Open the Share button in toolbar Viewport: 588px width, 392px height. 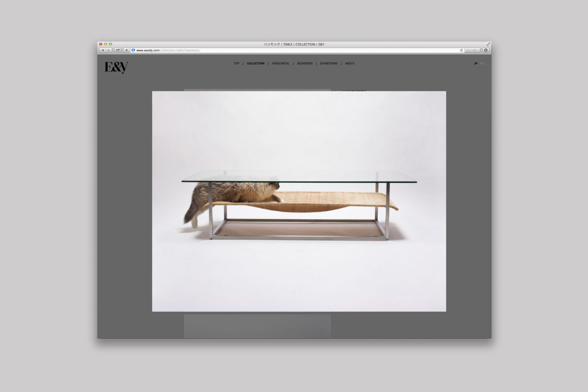coord(118,50)
